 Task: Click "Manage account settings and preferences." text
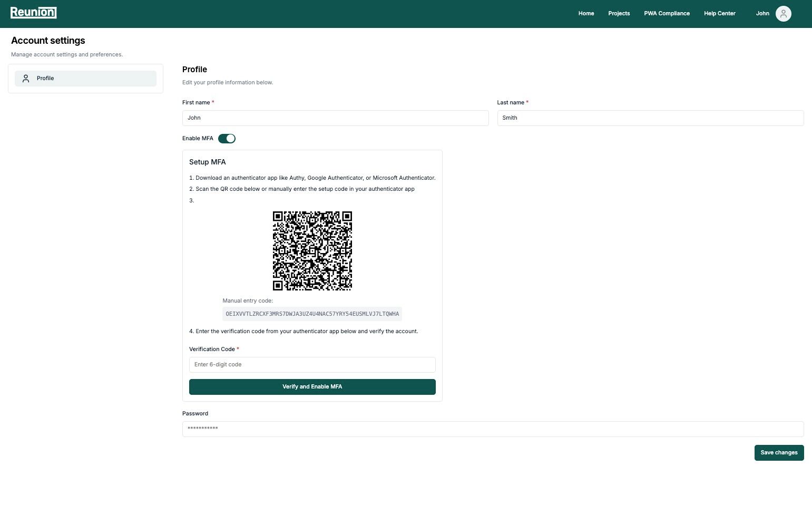pos(67,55)
